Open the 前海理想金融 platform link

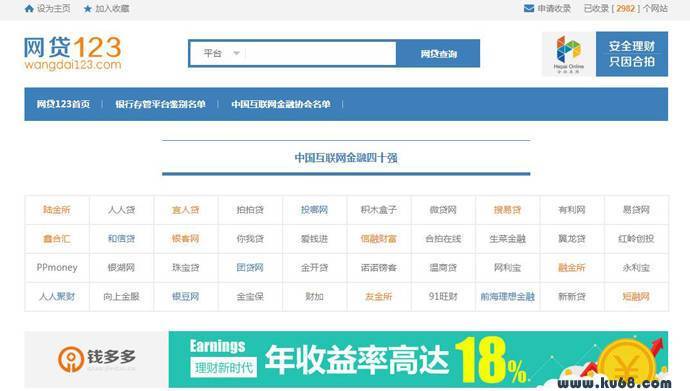tap(507, 296)
